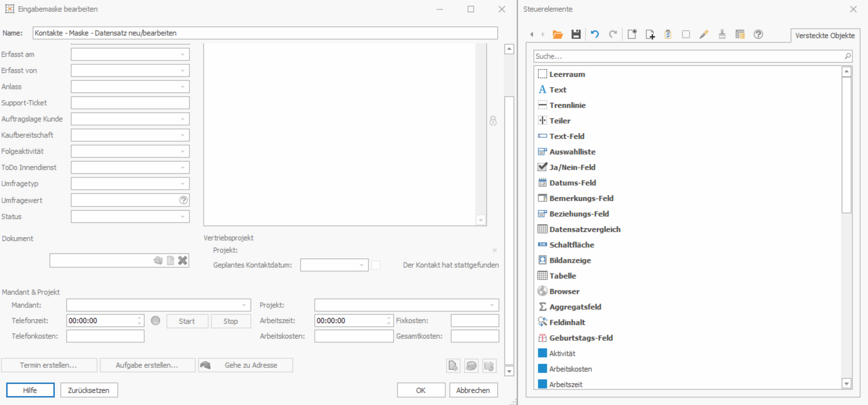Expand the Status dropdown

pos(183,217)
